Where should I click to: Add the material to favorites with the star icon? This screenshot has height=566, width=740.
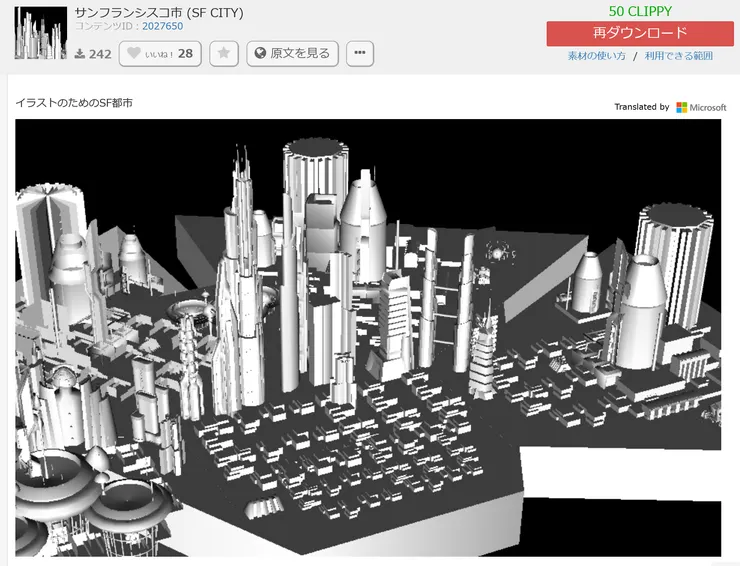(x=224, y=53)
